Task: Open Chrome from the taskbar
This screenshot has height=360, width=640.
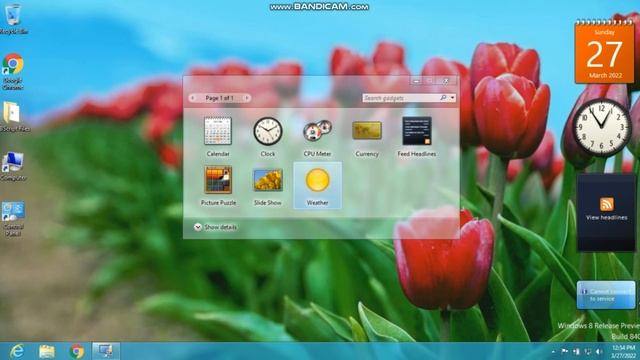Action: click(77, 351)
